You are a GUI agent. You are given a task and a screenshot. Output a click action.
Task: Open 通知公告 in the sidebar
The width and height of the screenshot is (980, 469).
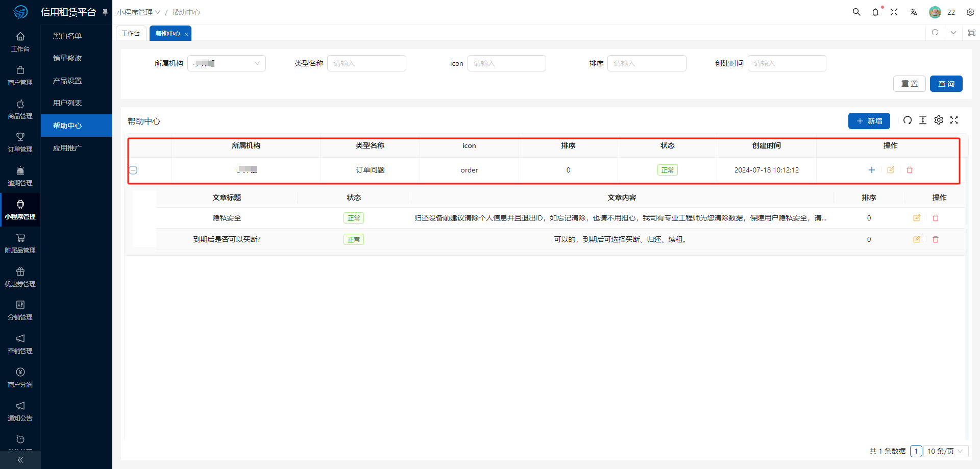coord(20,411)
